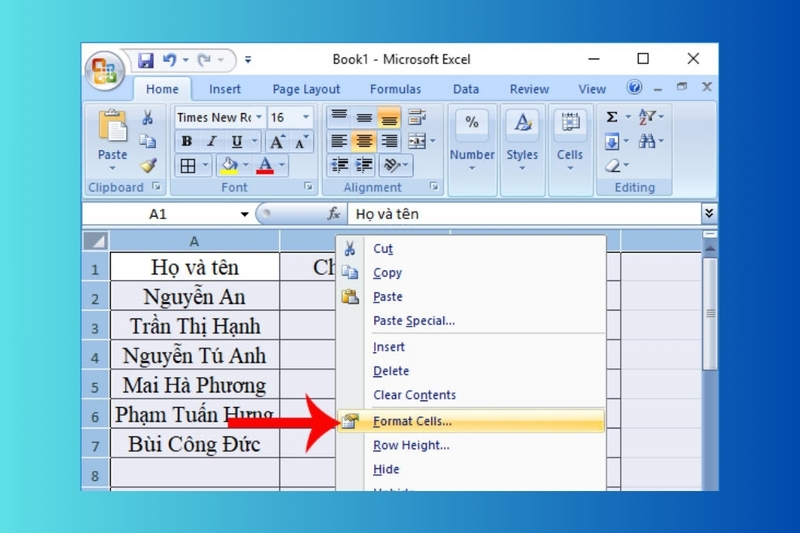This screenshot has width=800, height=533.
Task: Decrease indent in Alignment group
Action: [x=339, y=165]
